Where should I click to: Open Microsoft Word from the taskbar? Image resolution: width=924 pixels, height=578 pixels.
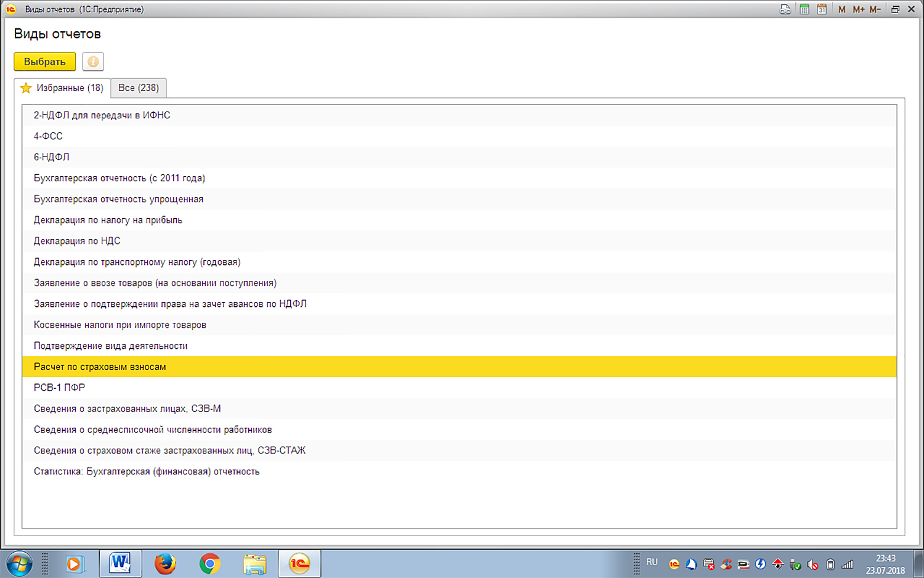point(120,563)
